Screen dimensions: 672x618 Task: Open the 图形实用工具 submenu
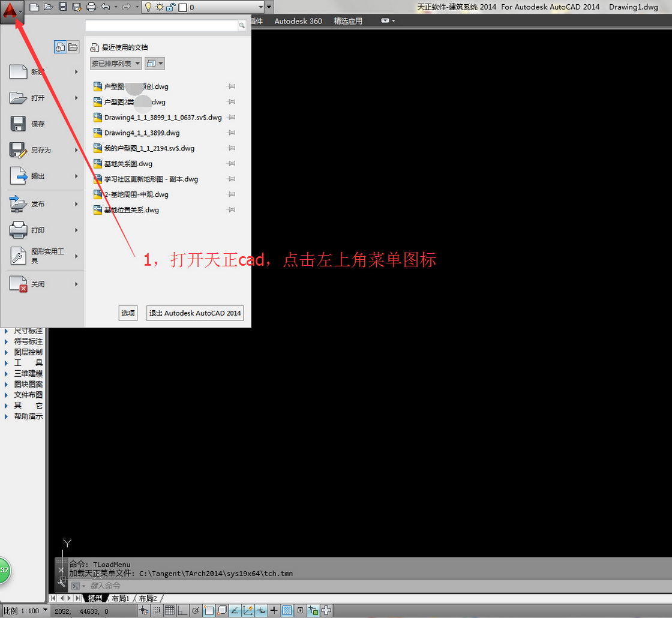76,256
